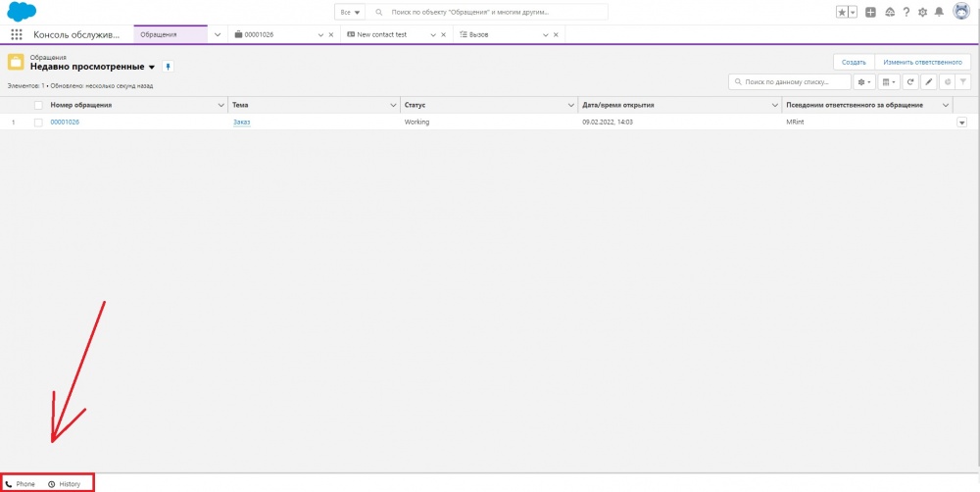Screen dimensions: 980x492
Task: Open the Статус column menu chevron
Action: point(570,105)
